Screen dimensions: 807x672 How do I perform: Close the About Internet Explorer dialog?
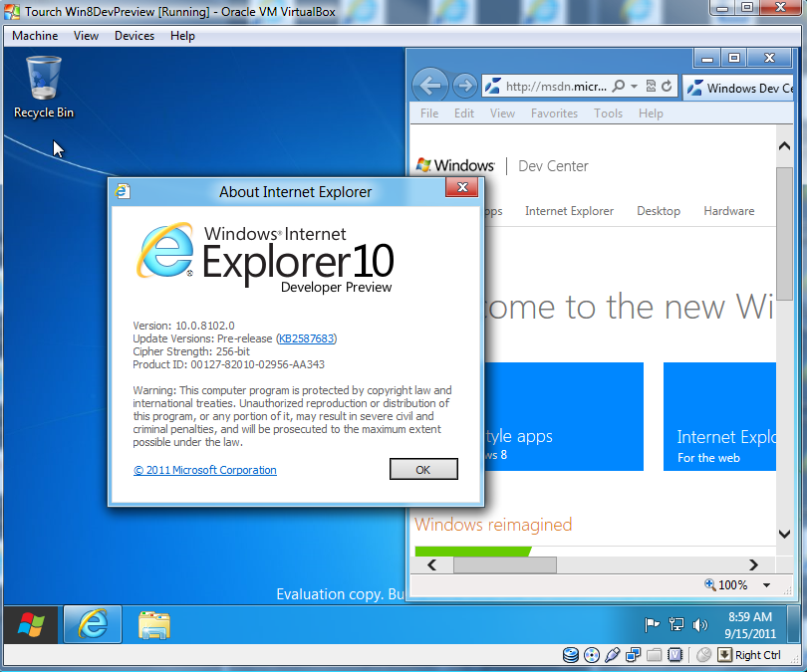coord(462,188)
